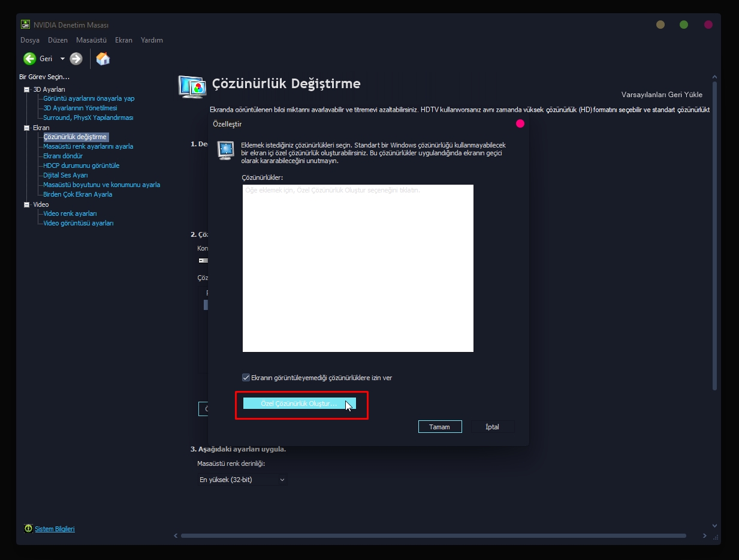Click the İptal button
This screenshot has width=739, height=560.
point(492,427)
